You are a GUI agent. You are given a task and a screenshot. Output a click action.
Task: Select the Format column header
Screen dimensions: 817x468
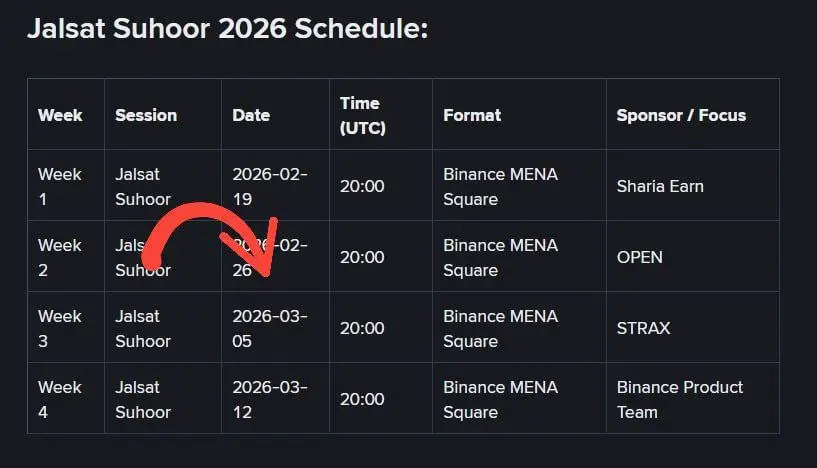click(472, 115)
